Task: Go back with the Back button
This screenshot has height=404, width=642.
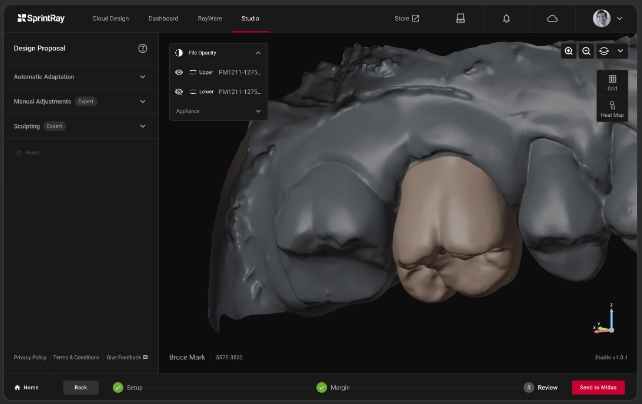Action: [81, 387]
